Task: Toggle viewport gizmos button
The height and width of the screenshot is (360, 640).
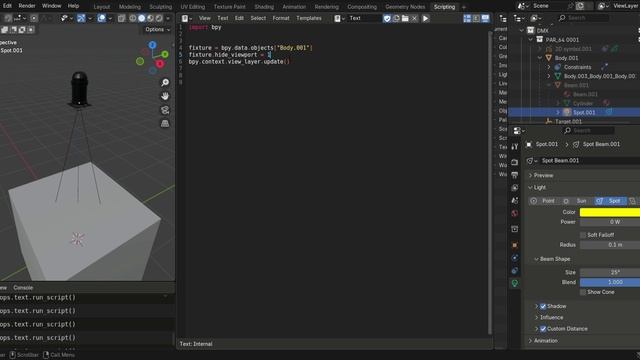Action: 81,18
